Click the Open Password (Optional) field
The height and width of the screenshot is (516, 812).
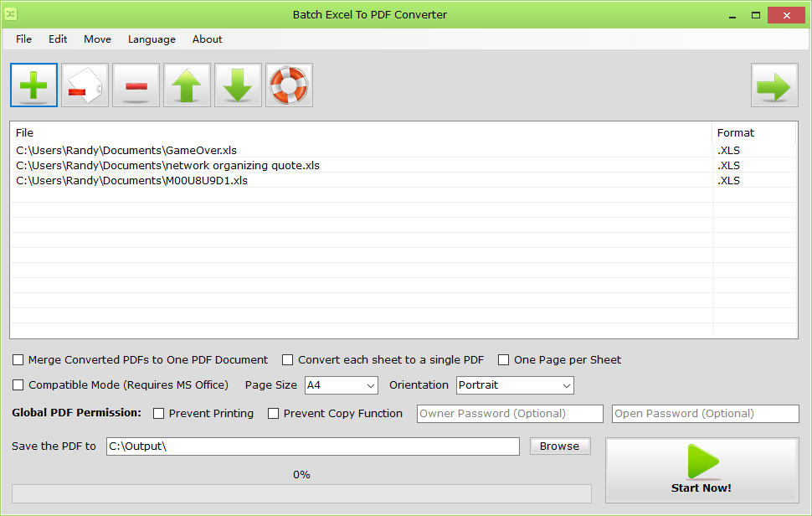(x=706, y=414)
